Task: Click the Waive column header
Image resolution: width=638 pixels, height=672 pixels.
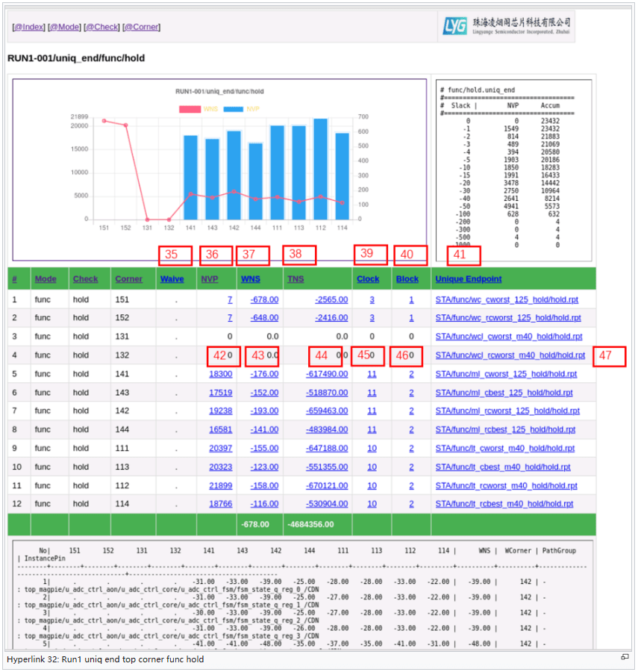Action: tap(172, 279)
